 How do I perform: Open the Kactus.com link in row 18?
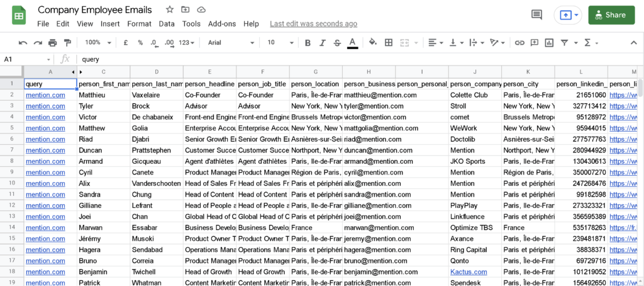pyautogui.click(x=469, y=272)
